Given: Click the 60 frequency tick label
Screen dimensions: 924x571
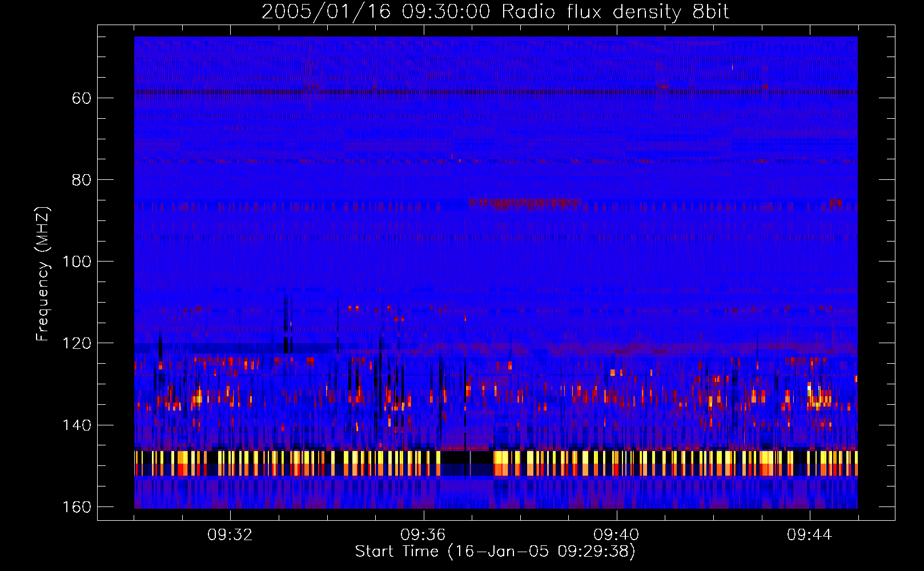Looking at the screenshot, I should point(82,98).
